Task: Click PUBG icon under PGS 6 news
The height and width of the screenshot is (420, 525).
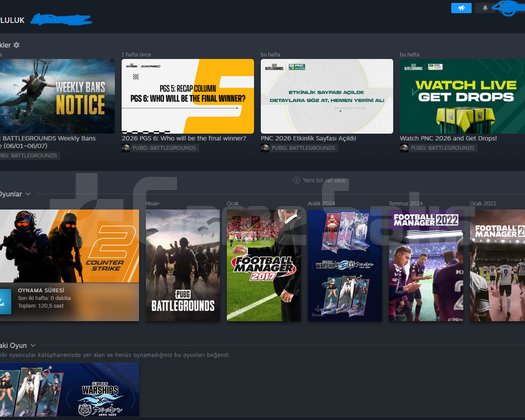Action: click(126, 148)
